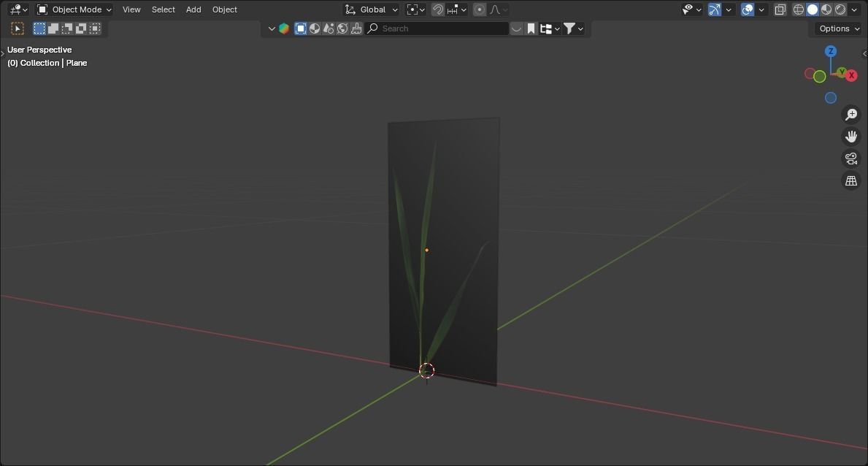Click the Search field
Image resolution: width=868 pixels, height=466 pixels.
(437, 28)
